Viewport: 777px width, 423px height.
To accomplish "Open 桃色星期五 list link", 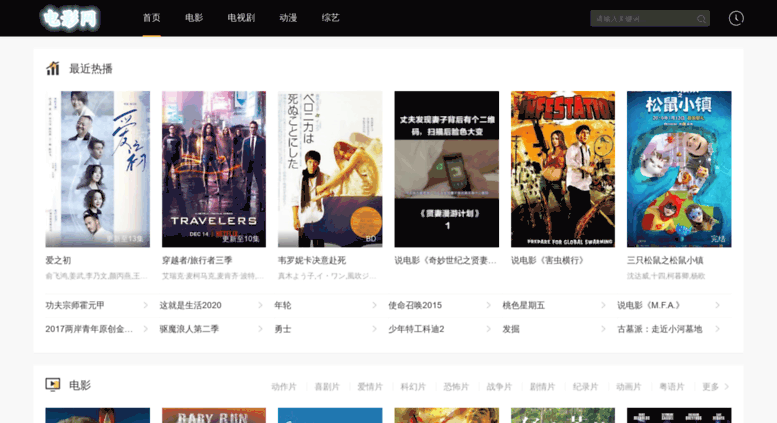I will coord(524,305).
